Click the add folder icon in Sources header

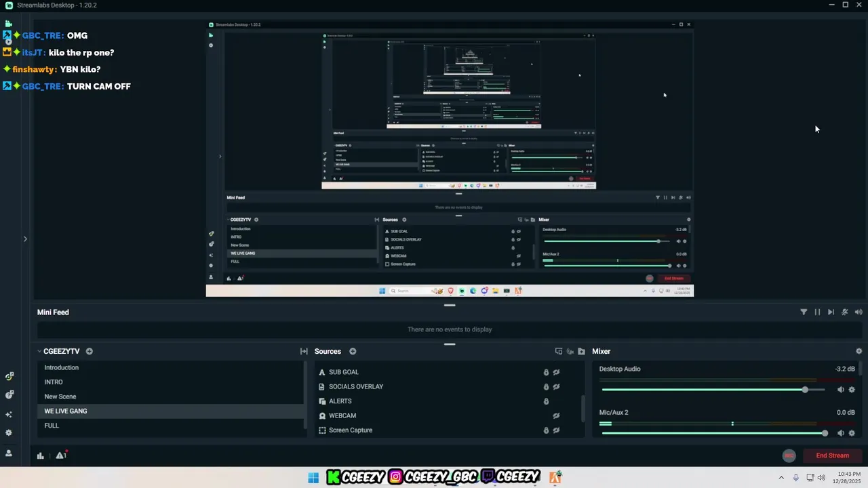tap(581, 351)
